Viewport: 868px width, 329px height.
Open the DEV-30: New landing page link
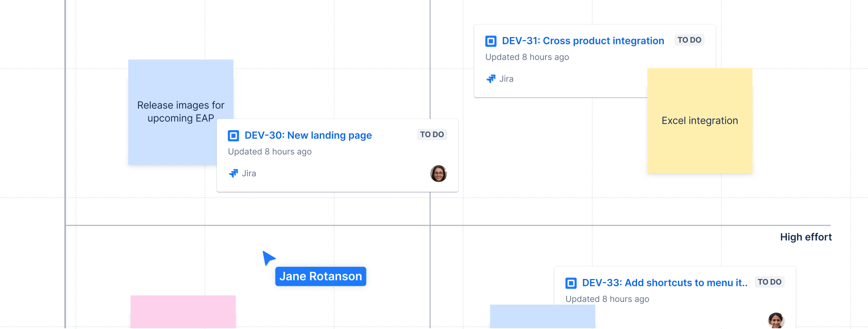coord(308,135)
